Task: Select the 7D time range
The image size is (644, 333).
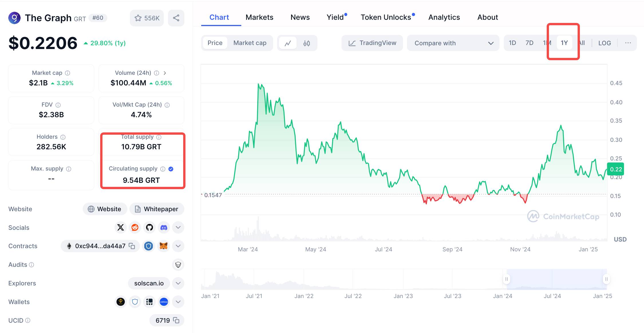Action: [529, 43]
